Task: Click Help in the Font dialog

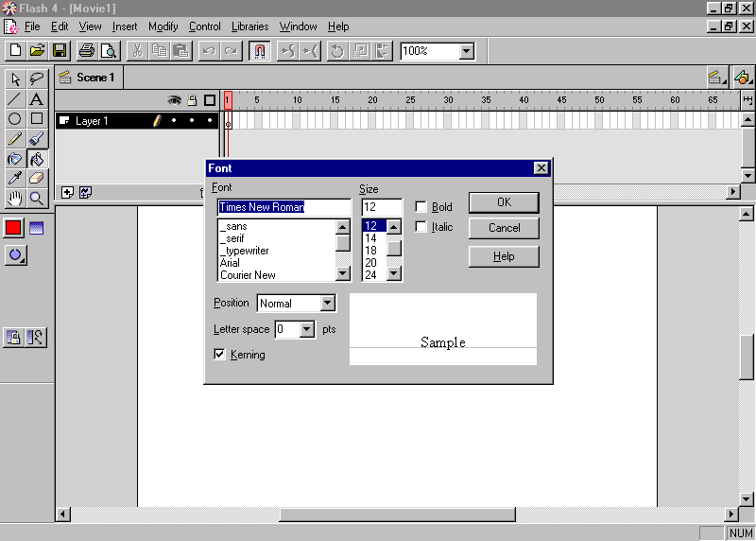Action: tap(504, 256)
